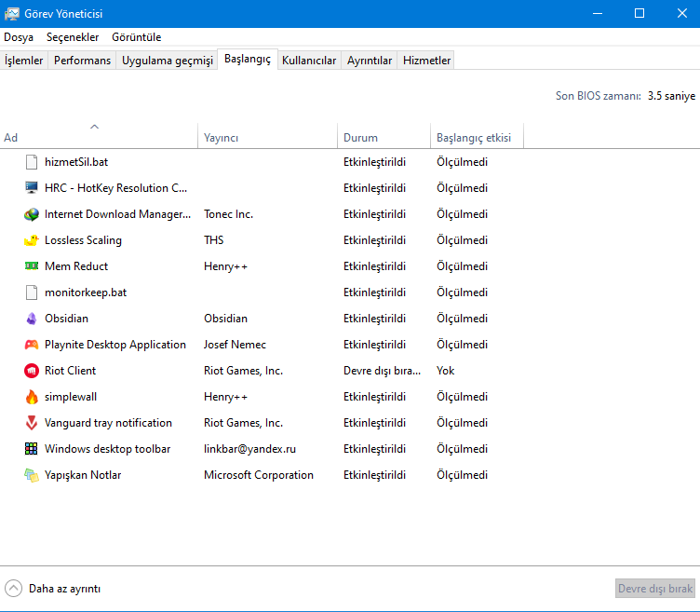Click the Internet Download Manager globe icon

click(32, 214)
